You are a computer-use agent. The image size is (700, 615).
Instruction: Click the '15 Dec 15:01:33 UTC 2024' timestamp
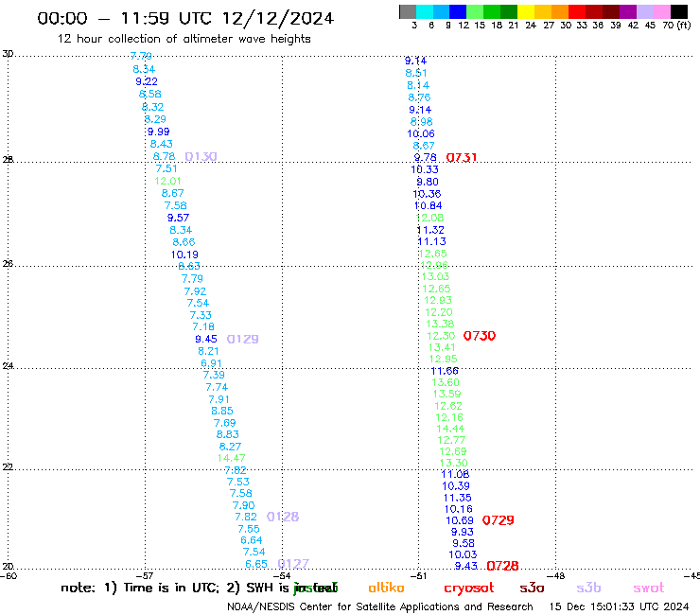pyautogui.click(x=620, y=606)
